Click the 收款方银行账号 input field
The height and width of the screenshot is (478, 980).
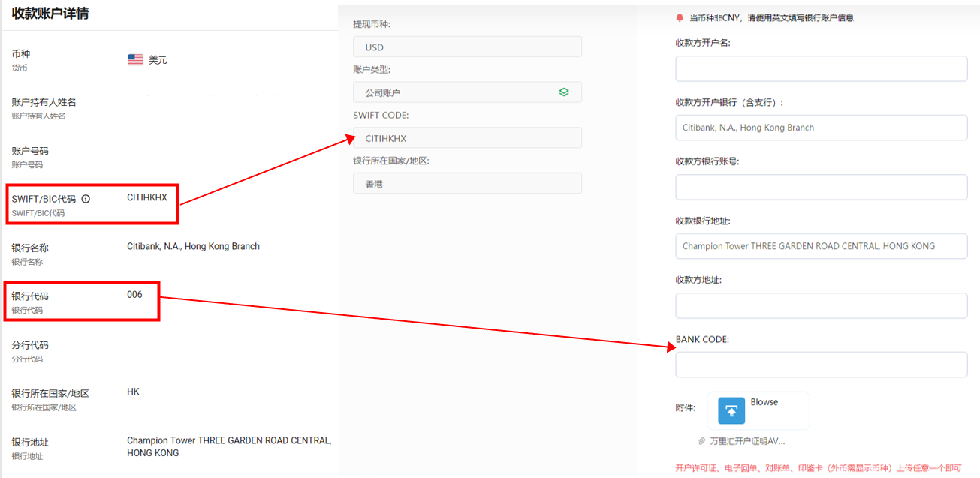pos(821,187)
